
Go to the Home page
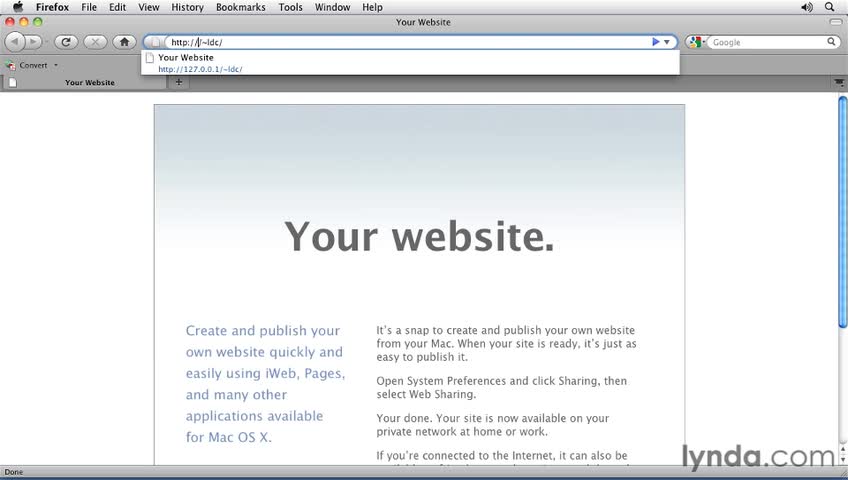pyautogui.click(x=124, y=42)
